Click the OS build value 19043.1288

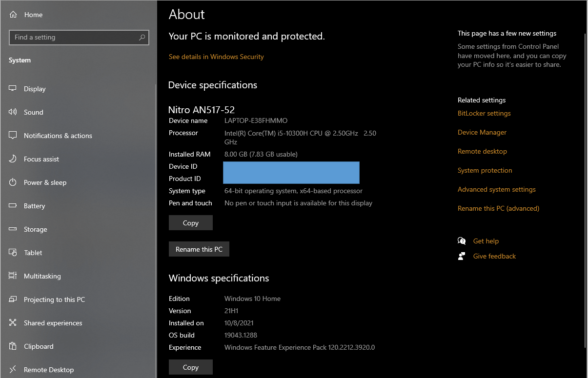tap(241, 335)
